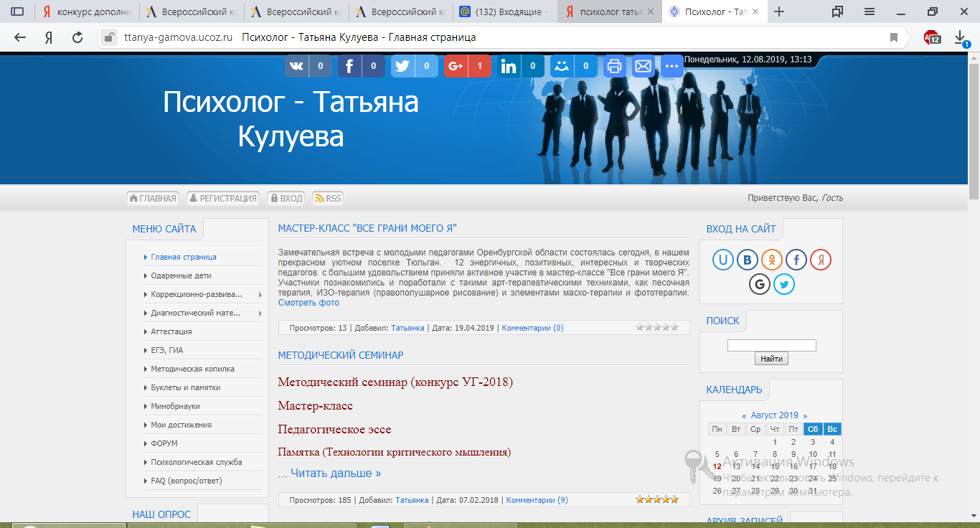
Task: Open Психологическая служба menu item
Action: [197, 462]
